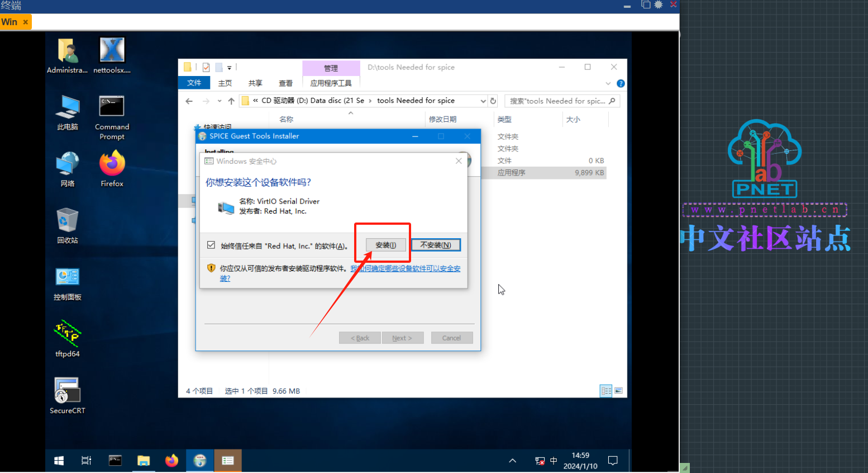
Task: Open the 共享 ribbon tab
Action: [x=255, y=83]
